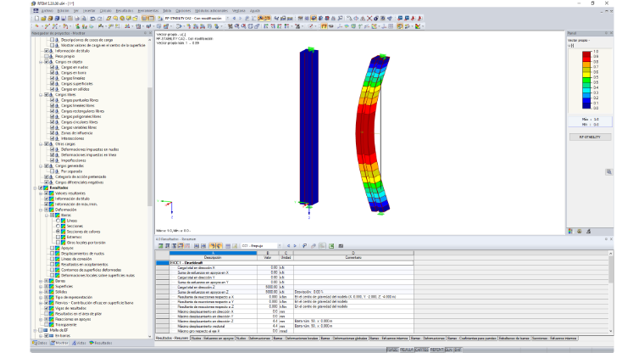Click next arrow in results table toolbar

pos(295,245)
